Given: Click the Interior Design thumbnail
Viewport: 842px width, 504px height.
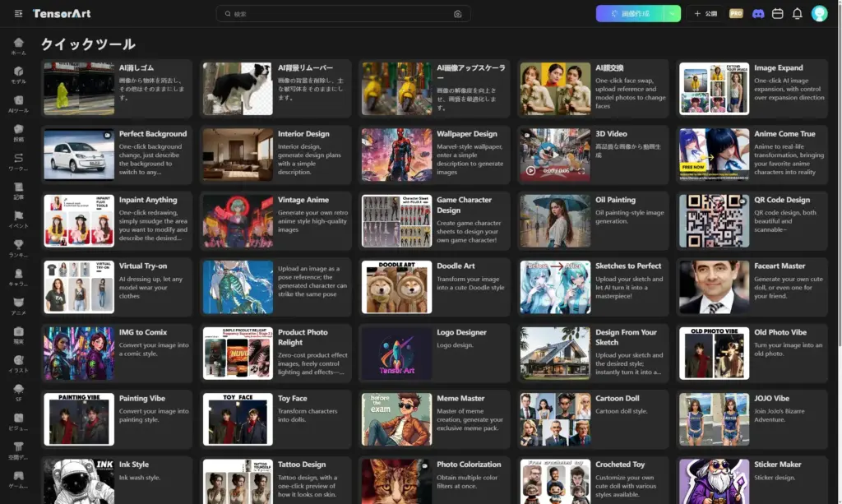Looking at the screenshot, I should [238, 155].
